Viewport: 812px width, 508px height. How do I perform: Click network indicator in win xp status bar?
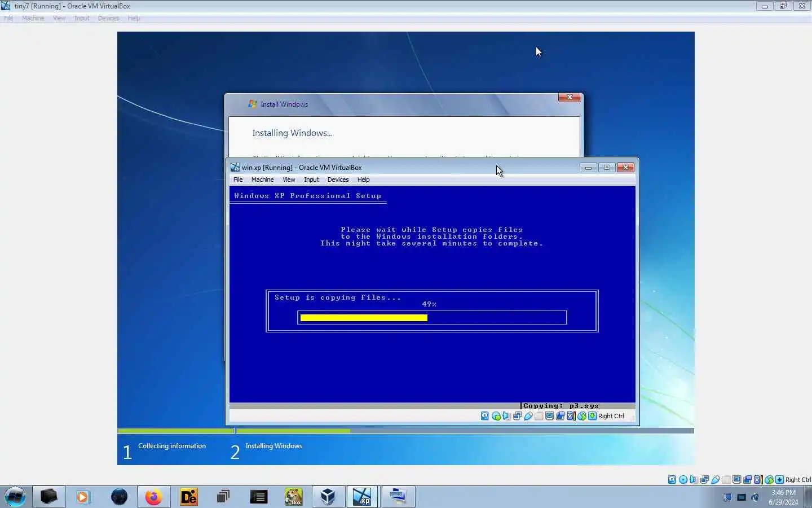coord(517,416)
